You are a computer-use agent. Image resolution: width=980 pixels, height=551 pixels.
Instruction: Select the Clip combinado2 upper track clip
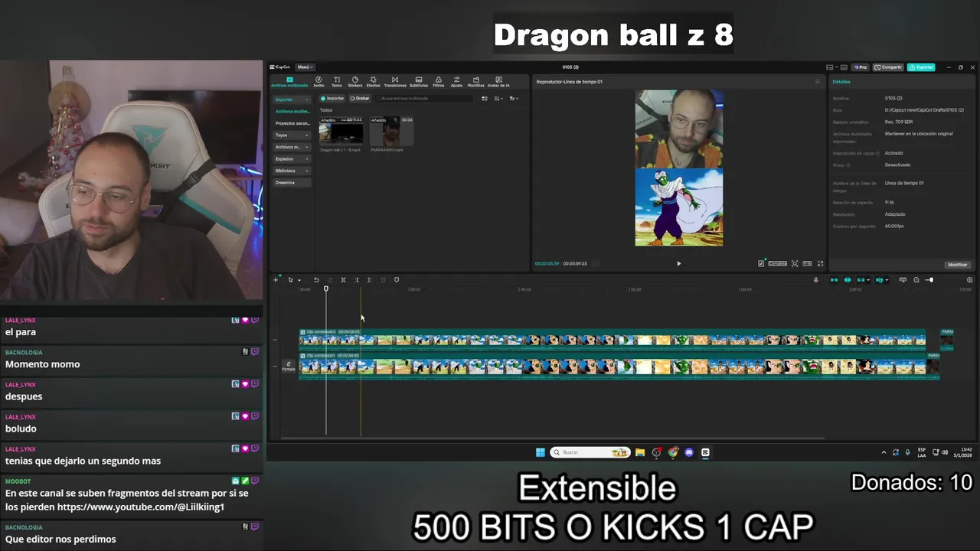pos(612,339)
